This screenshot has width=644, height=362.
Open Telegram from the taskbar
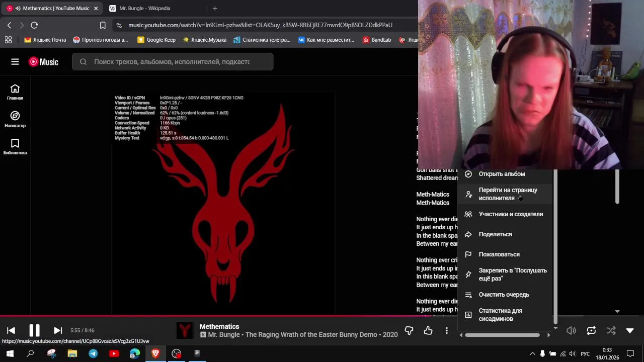93,353
